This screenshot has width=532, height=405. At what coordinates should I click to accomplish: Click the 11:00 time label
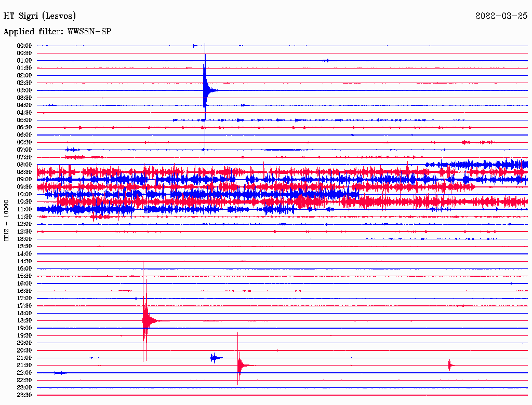(24, 209)
